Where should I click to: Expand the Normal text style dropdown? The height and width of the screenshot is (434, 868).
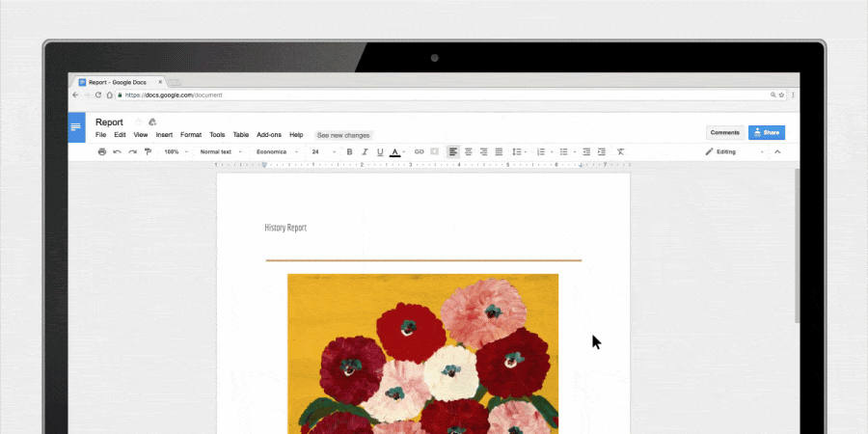[x=219, y=151]
